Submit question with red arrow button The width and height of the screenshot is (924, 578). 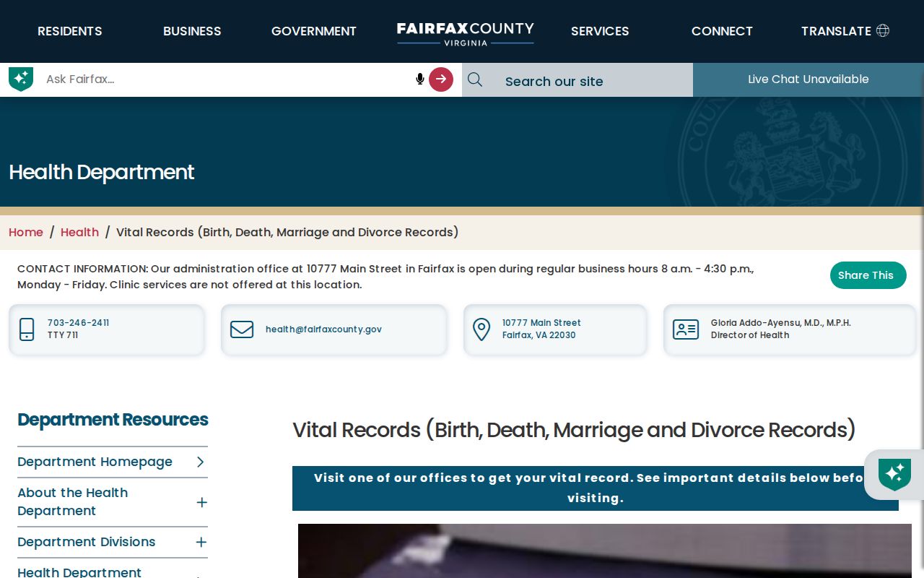[x=441, y=79]
